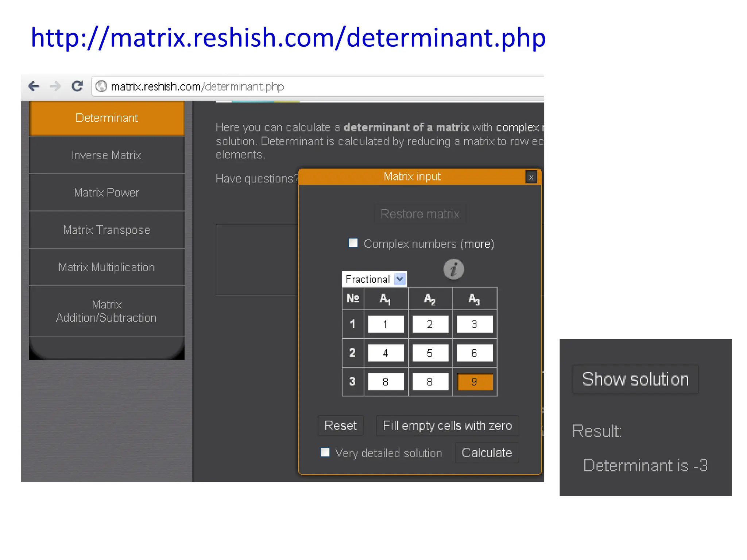Click matrix cell row 1 column A1
This screenshot has width=747, height=560.
click(386, 324)
